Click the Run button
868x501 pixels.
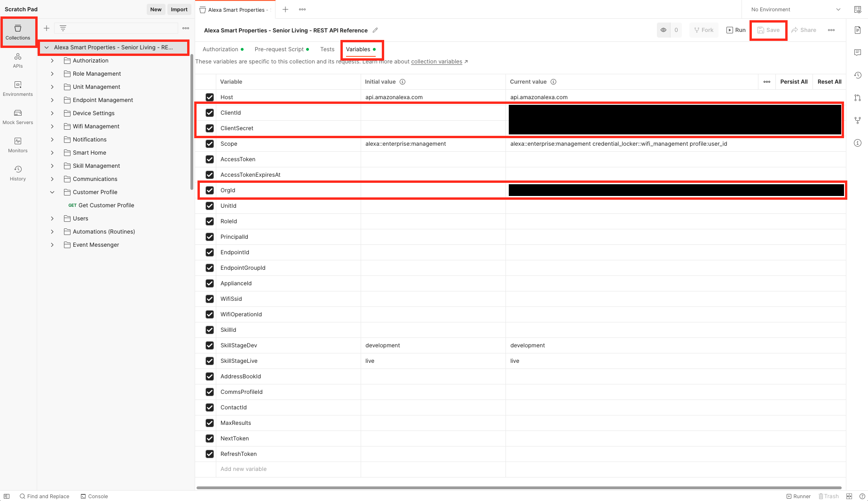(x=736, y=30)
